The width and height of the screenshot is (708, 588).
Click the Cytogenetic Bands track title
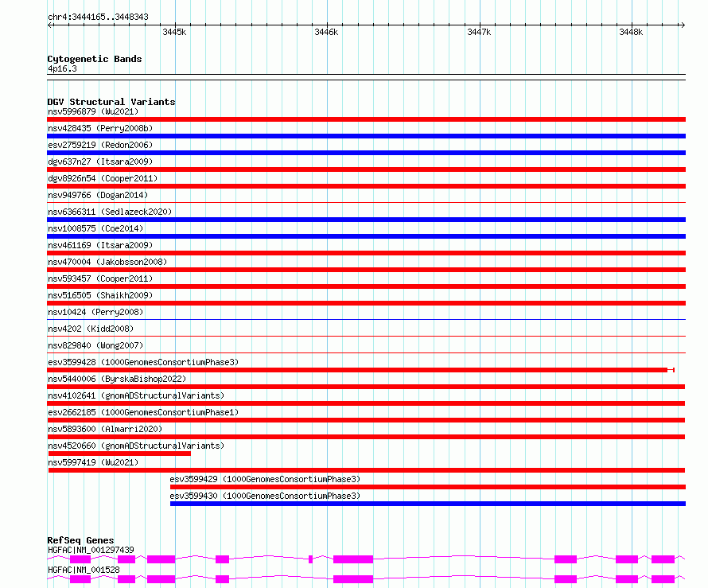95,59
